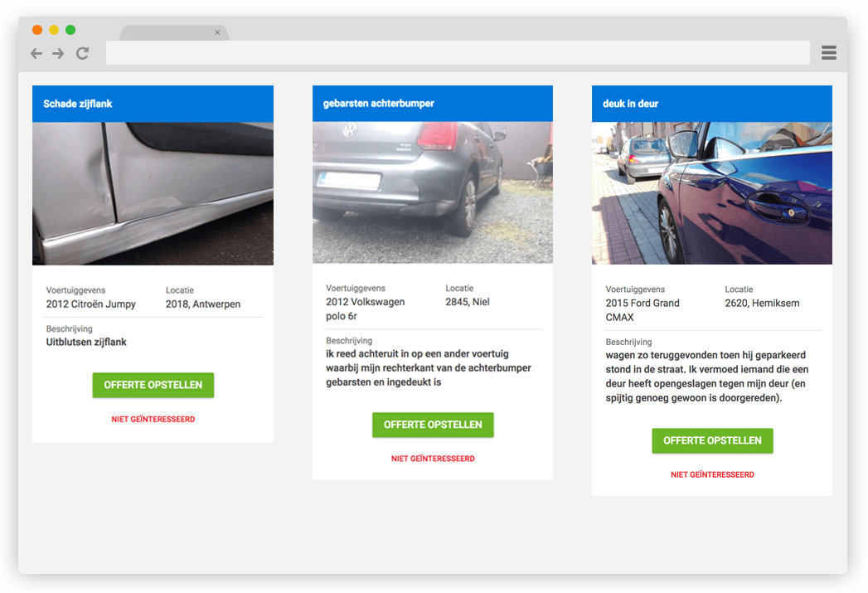Click the 'deuk in deur' card title

click(631, 104)
